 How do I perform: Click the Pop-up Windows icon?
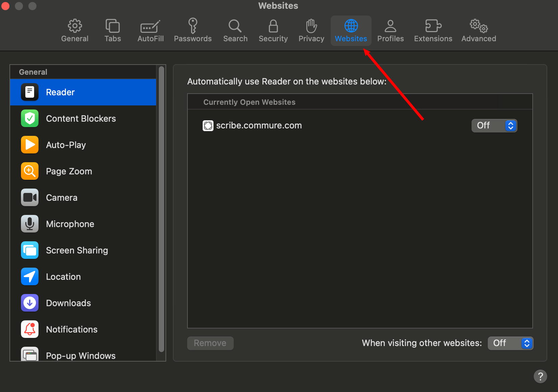pos(30,354)
